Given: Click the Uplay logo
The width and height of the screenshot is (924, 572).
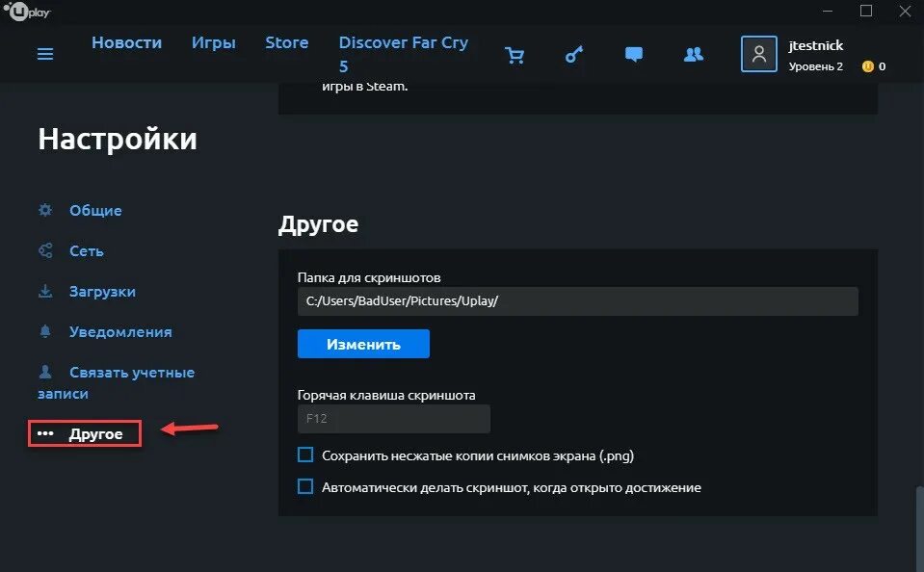Looking at the screenshot, I should click(x=27, y=11).
